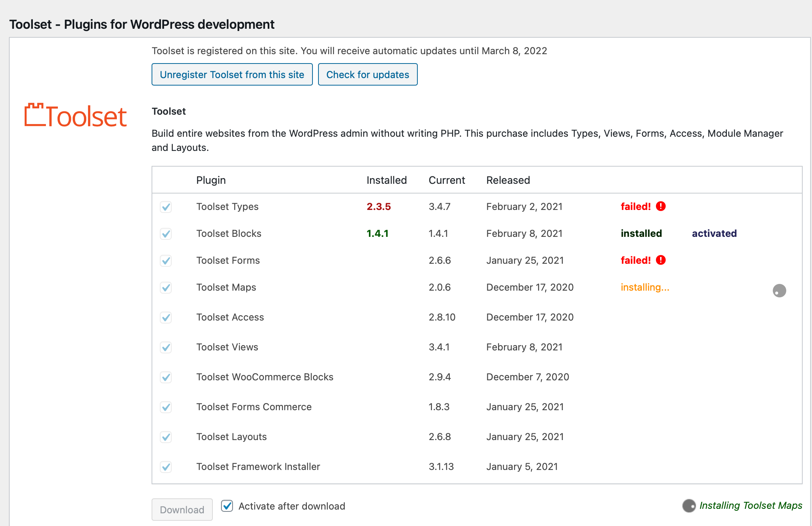Screen dimensions: 812x526
Task: Click Check for updates button
Action: tap(368, 74)
